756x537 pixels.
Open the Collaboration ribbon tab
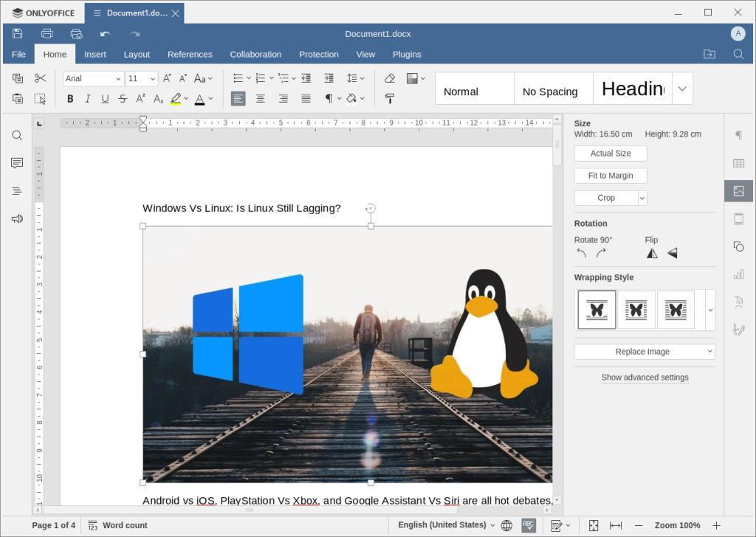[255, 54]
